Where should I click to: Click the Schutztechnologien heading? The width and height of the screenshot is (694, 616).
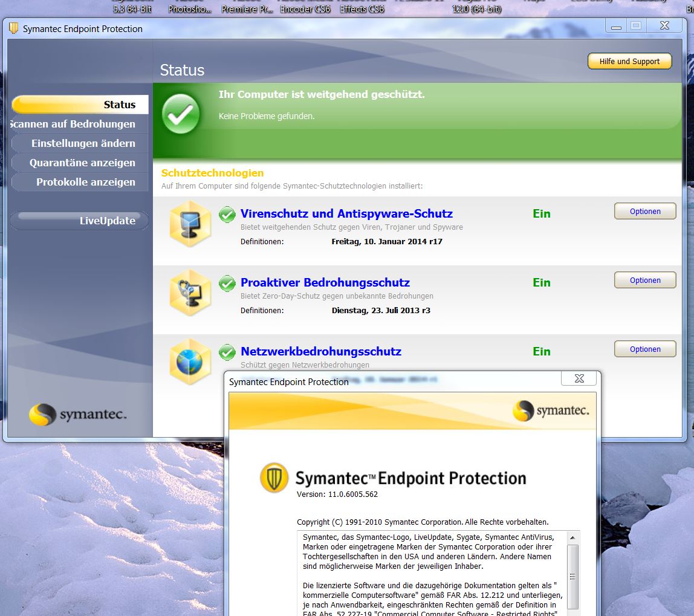tap(212, 173)
